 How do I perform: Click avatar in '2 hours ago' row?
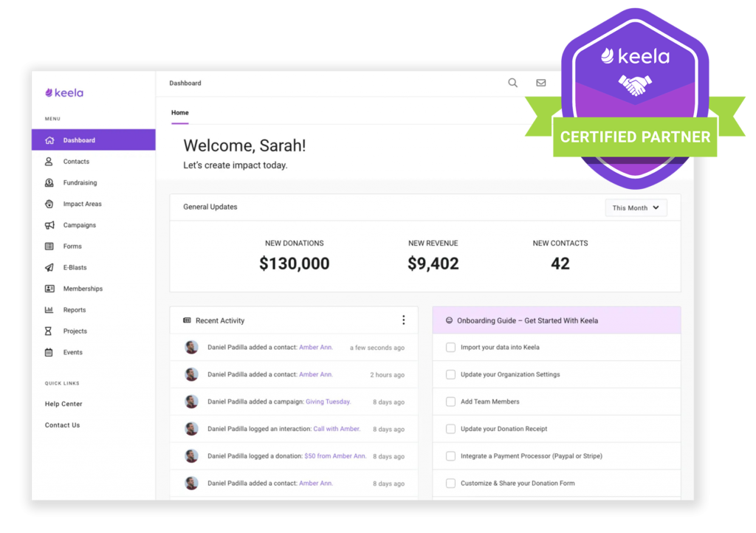pos(191,374)
